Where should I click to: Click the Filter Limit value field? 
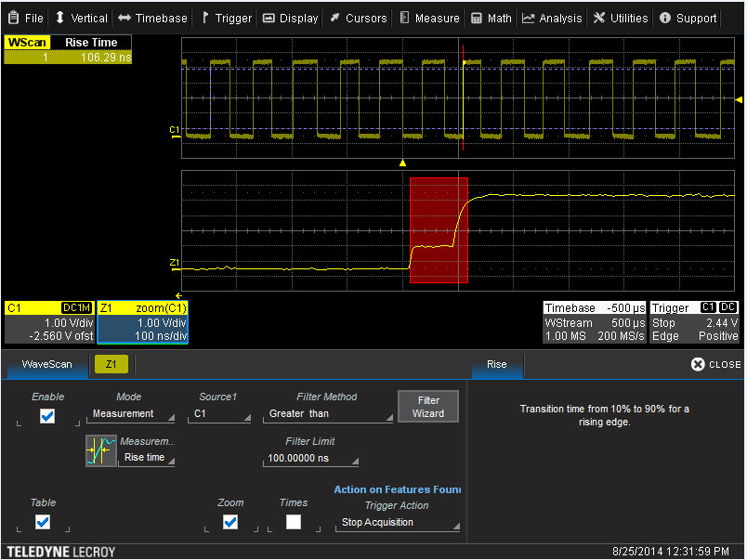pos(310,457)
